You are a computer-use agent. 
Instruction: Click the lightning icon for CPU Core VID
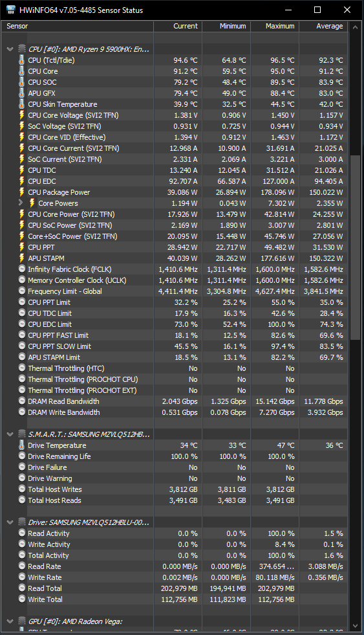click(22, 137)
